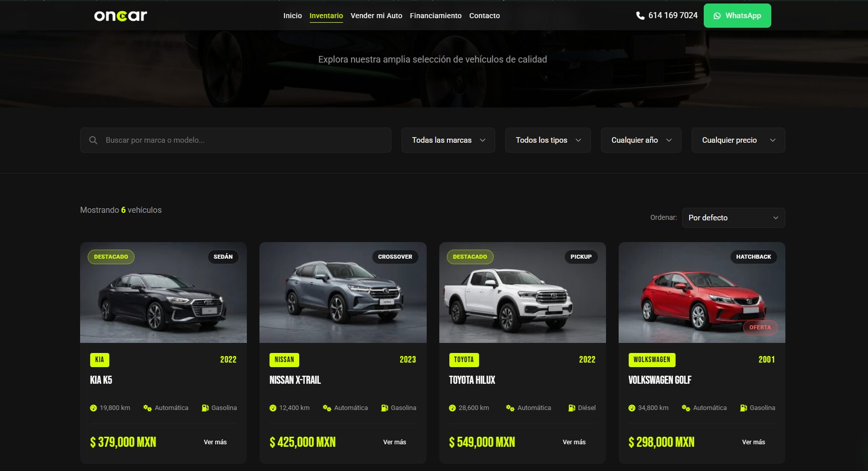This screenshot has height=471, width=868.
Task: Click the Buscar por marca o modelo field
Action: (236, 140)
